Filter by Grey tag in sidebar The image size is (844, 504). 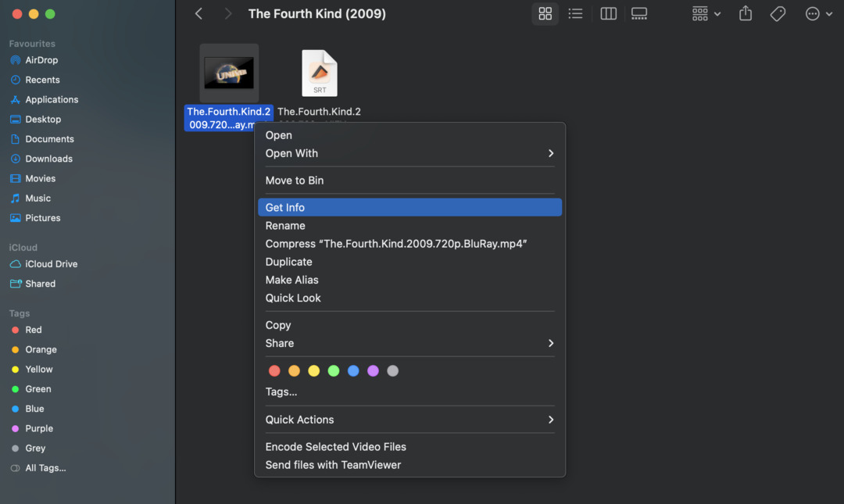tap(35, 449)
